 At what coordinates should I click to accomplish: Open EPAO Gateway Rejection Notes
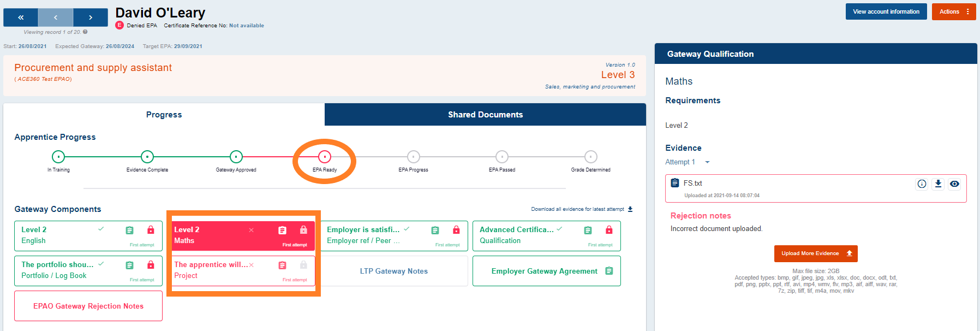point(88,306)
